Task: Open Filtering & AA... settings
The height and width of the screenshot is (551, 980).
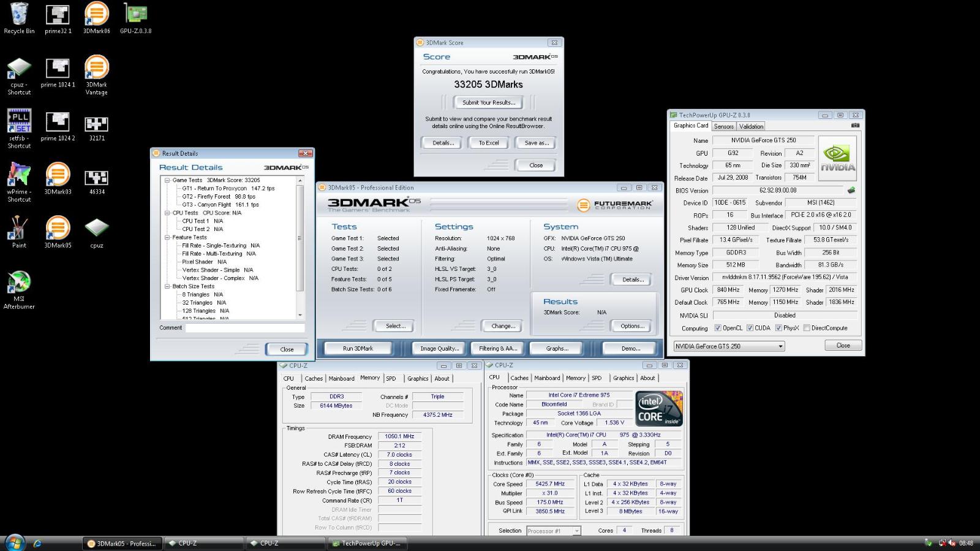Action: pos(498,348)
